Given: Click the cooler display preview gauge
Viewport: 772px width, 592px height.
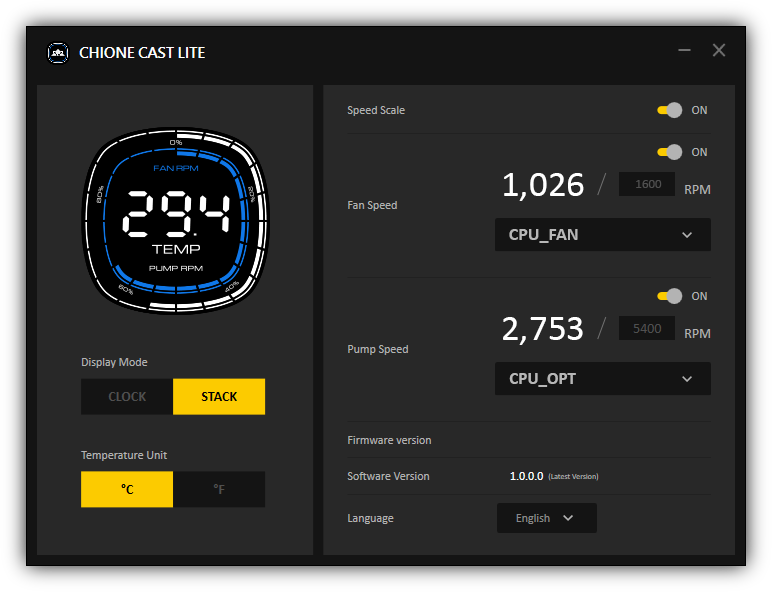Looking at the screenshot, I should pyautogui.click(x=175, y=221).
